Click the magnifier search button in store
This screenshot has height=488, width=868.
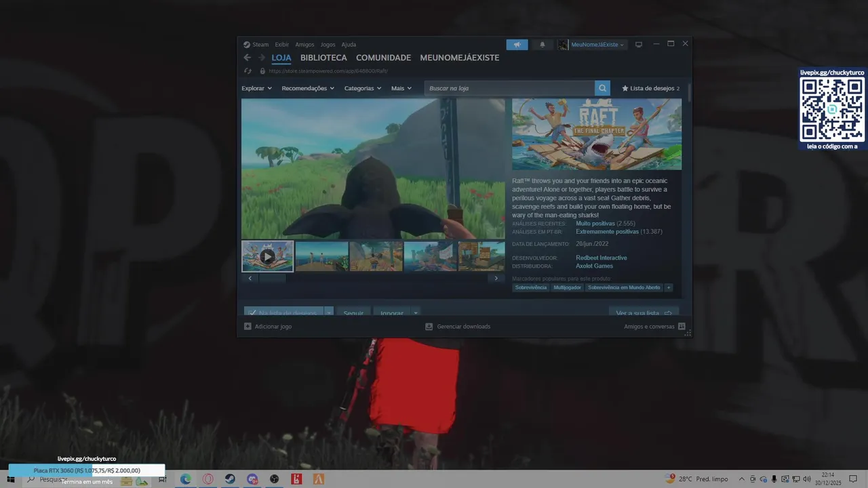(x=602, y=88)
